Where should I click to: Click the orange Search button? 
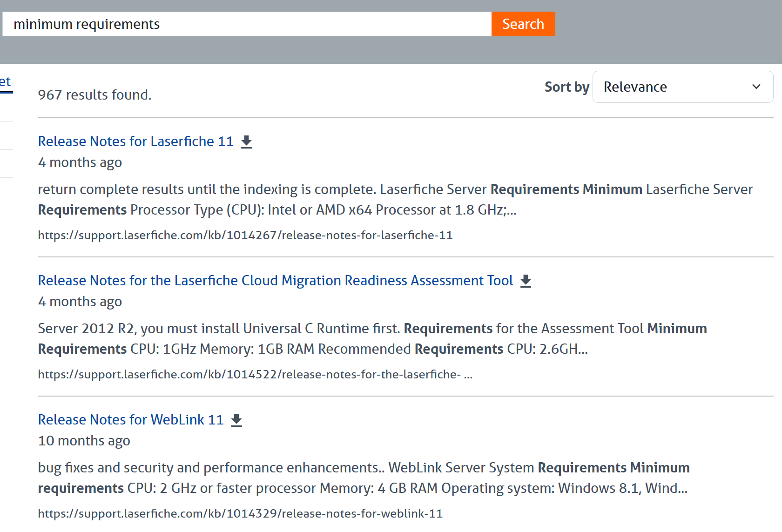click(523, 24)
